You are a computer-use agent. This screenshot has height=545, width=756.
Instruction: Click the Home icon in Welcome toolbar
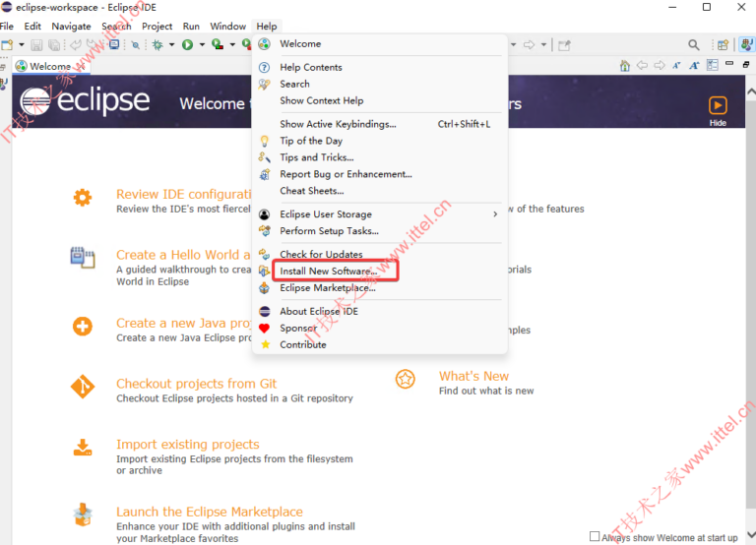point(625,66)
